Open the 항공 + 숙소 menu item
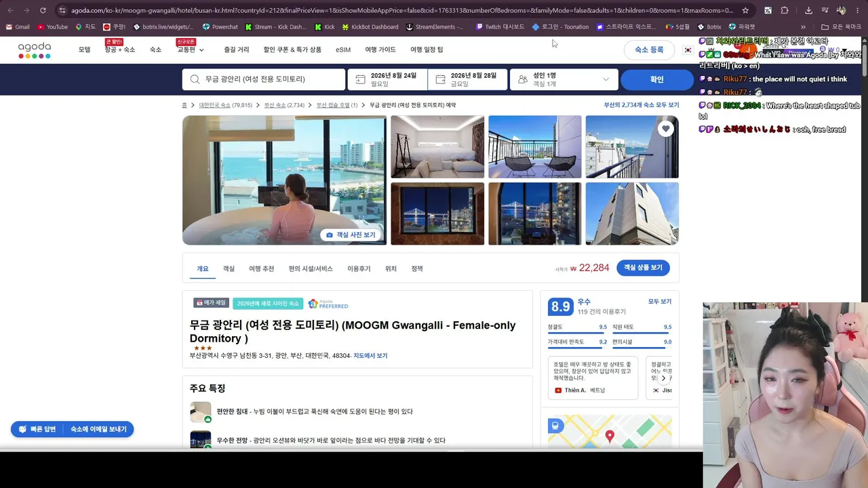The height and width of the screenshot is (488, 868). (x=120, y=49)
